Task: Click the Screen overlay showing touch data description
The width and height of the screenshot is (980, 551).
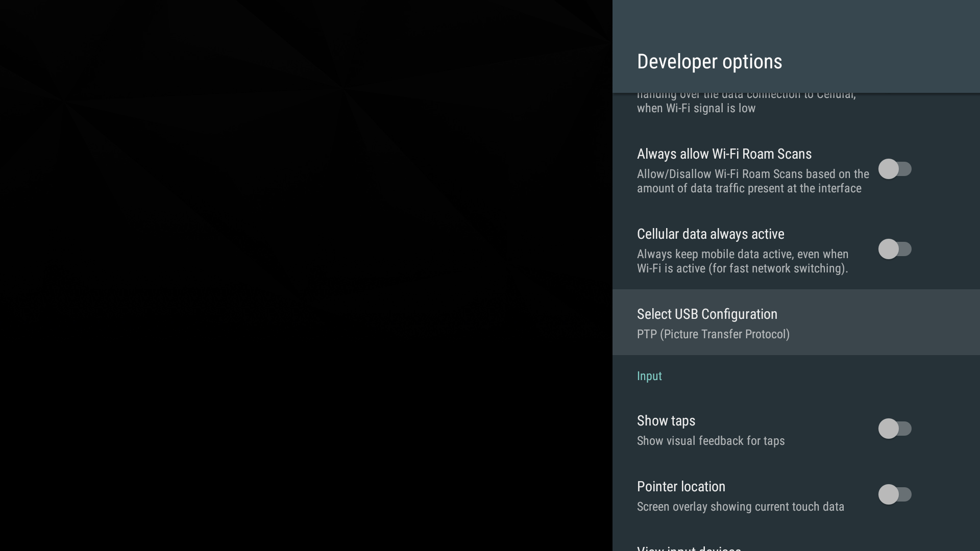Action: pos(741,507)
